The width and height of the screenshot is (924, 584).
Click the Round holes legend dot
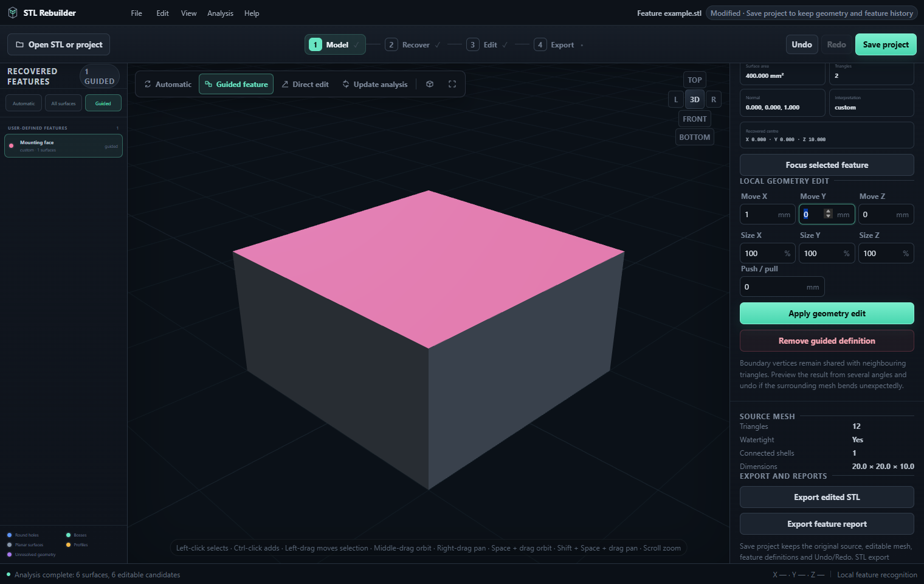(9, 535)
